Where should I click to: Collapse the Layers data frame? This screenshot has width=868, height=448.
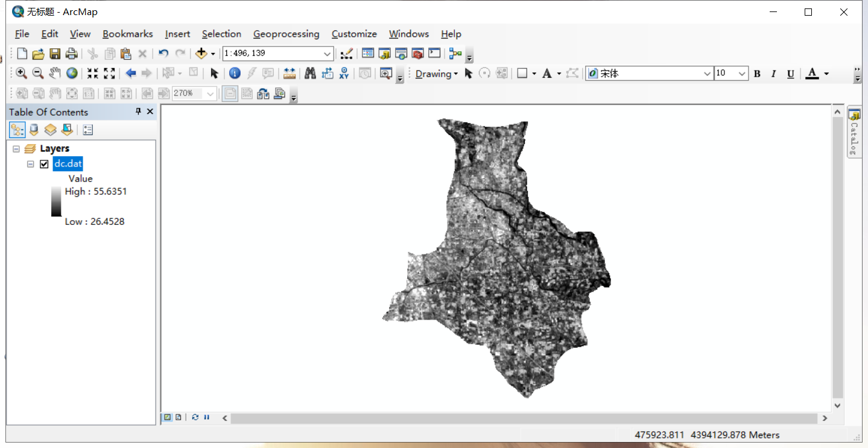pyautogui.click(x=16, y=148)
